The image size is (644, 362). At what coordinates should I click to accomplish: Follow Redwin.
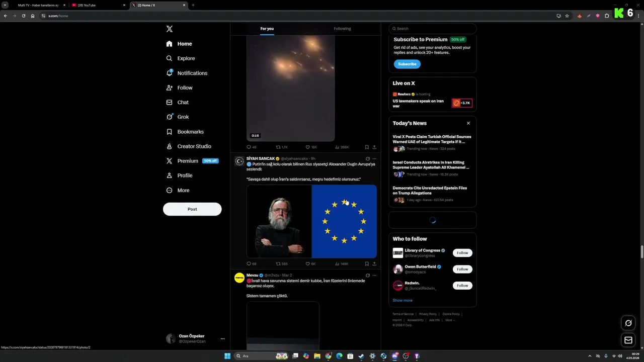pyautogui.click(x=462, y=286)
